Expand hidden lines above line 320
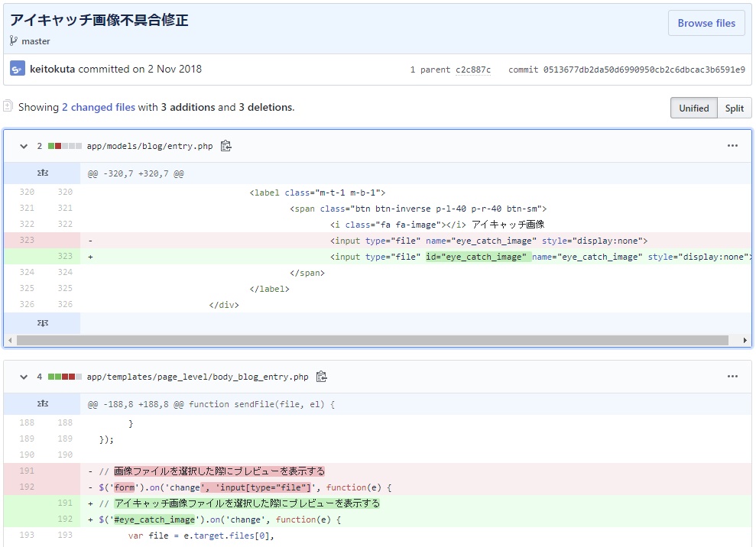 point(43,173)
